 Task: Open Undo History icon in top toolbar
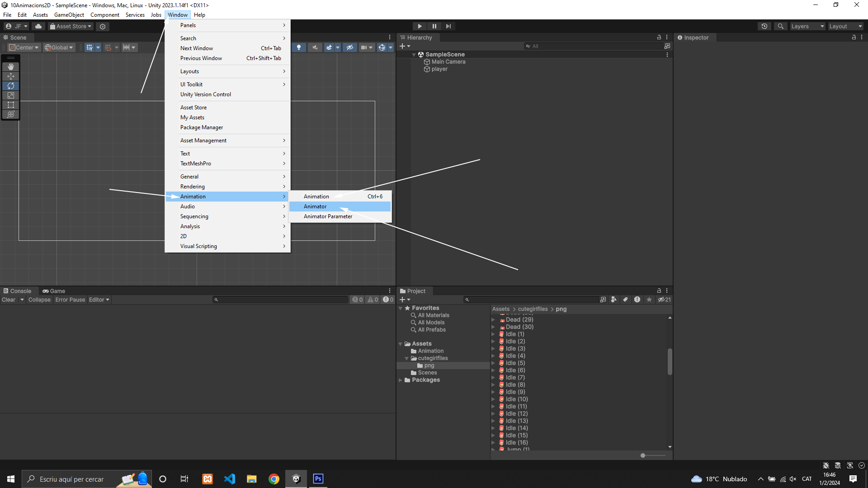[764, 26]
